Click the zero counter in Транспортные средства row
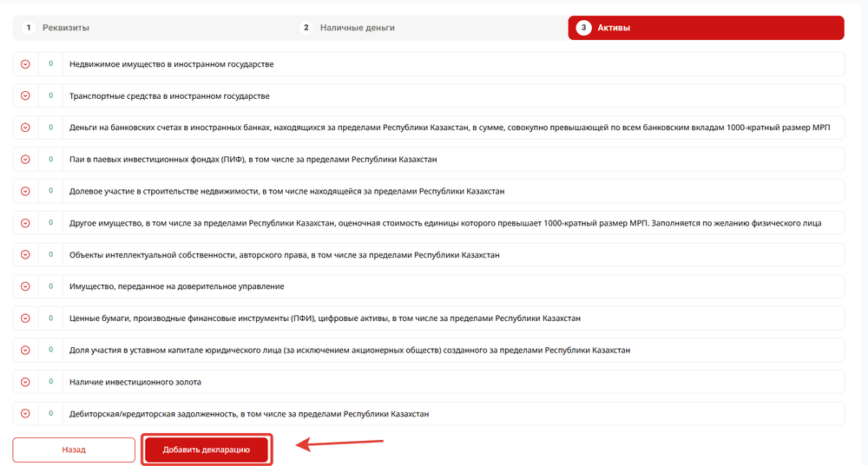Image resolution: width=868 pixels, height=466 pixels. click(x=50, y=95)
